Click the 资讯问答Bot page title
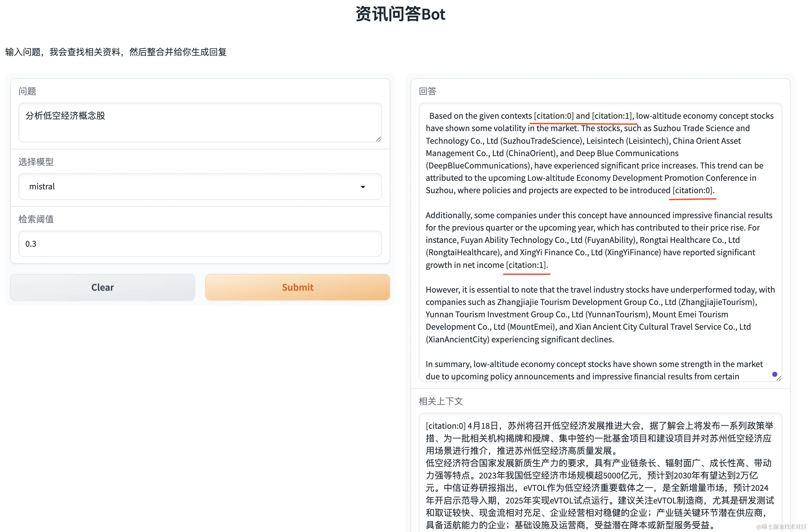 click(x=400, y=14)
